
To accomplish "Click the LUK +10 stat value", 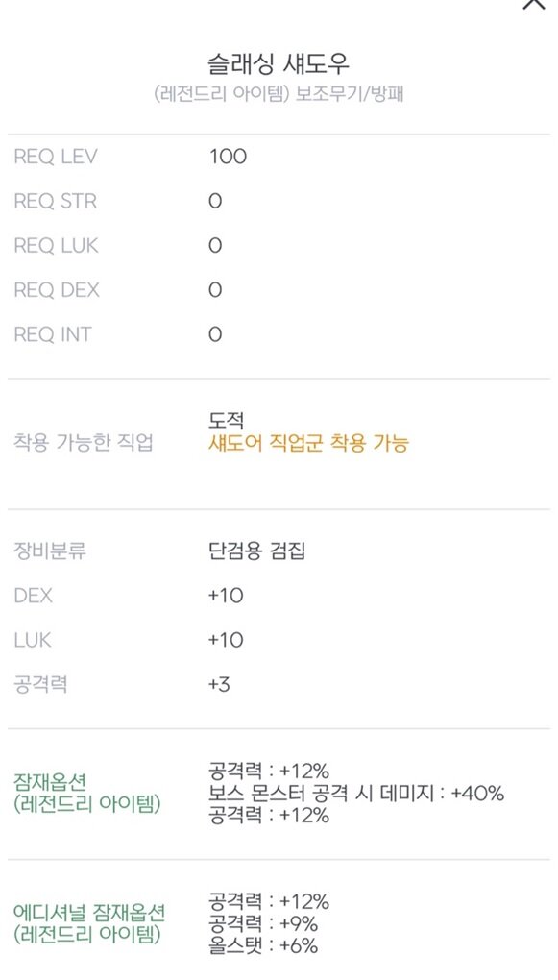I will [x=226, y=640].
